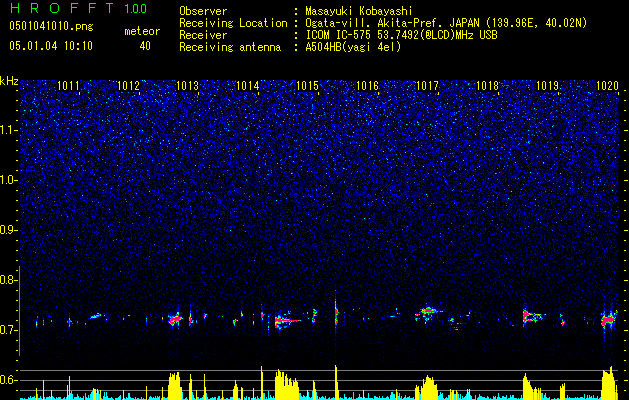Click the 1011 time marker
Screen dimensions: 629x400
68,85
